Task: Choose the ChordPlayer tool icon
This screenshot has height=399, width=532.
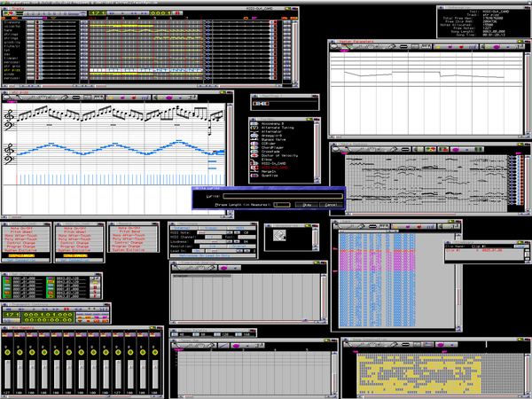Action: point(254,148)
